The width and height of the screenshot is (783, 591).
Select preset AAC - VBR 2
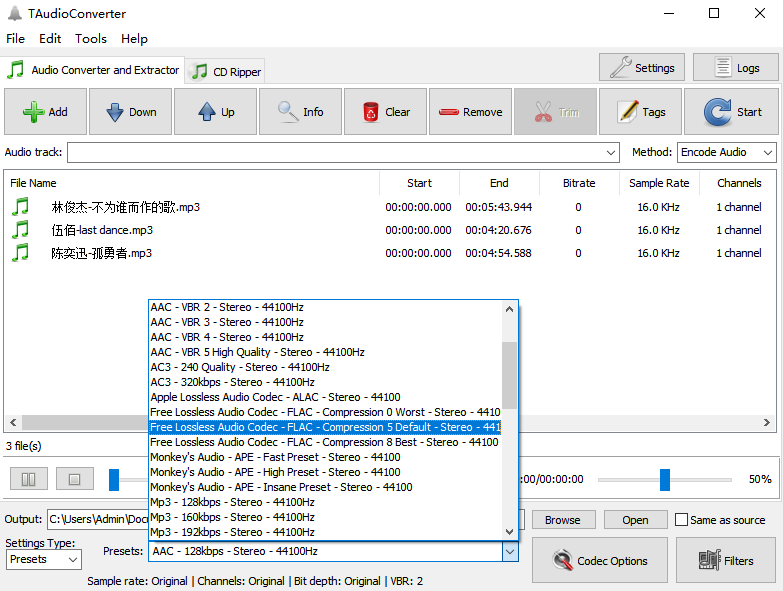[x=325, y=307]
